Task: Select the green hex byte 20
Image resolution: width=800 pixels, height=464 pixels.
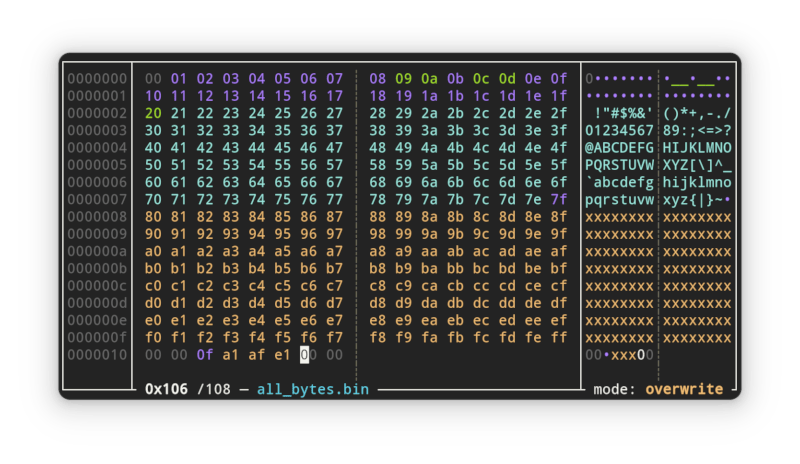Action: (153, 113)
